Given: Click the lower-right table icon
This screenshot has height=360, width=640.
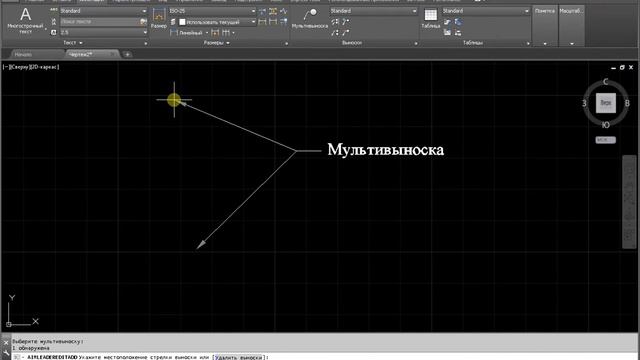Looking at the screenshot, I should click(x=458, y=33).
